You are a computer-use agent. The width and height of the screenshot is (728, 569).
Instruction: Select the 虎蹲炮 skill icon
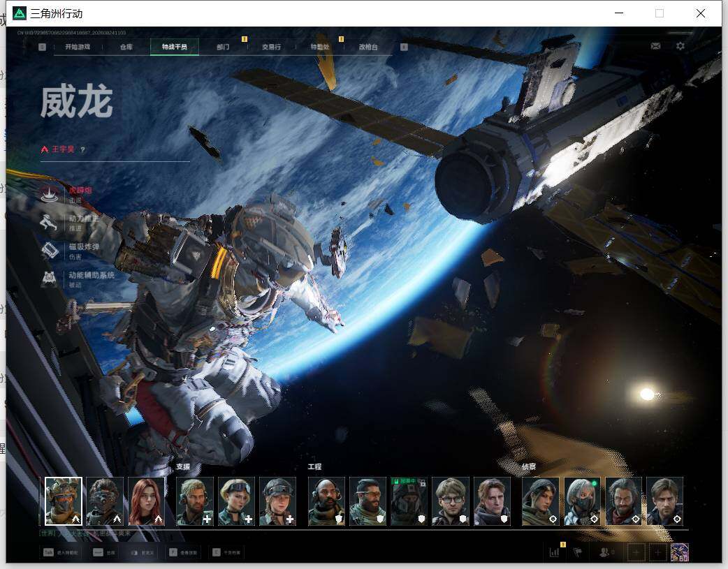[49, 194]
